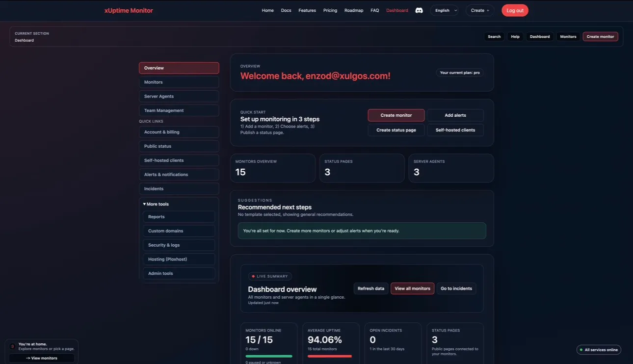Click the bottom-left home guide icon
The image size is (633, 364).
pos(12,346)
